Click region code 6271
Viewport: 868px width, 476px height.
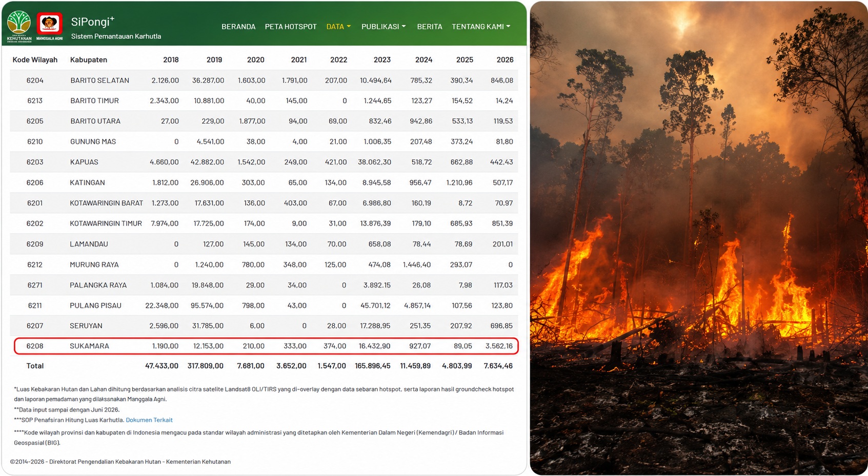[x=35, y=285]
